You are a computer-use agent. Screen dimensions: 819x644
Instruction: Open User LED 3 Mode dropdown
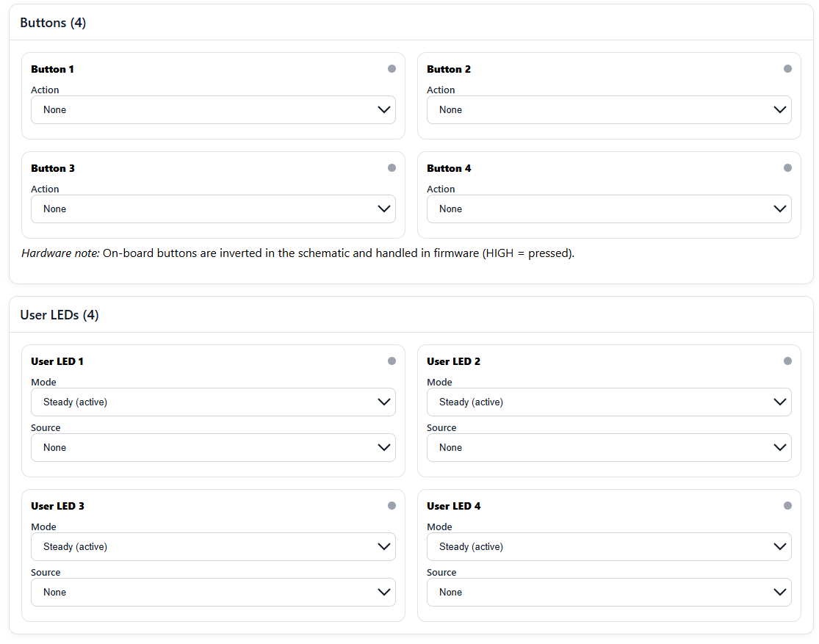[x=213, y=547]
